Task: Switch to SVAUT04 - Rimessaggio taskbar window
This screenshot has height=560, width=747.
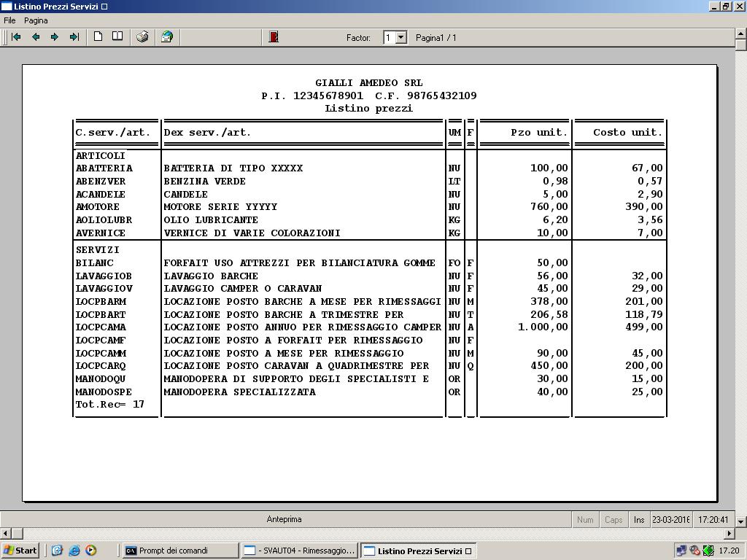Action: point(300,551)
